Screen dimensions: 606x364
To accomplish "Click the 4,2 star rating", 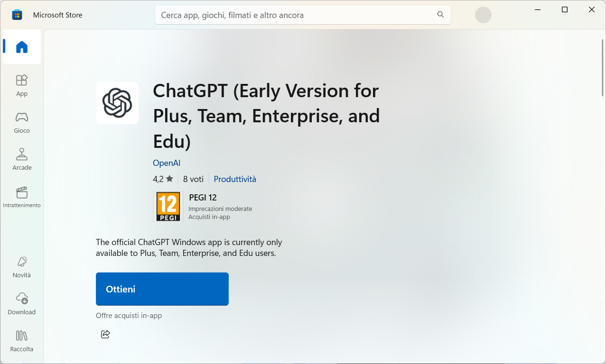I will click(163, 179).
